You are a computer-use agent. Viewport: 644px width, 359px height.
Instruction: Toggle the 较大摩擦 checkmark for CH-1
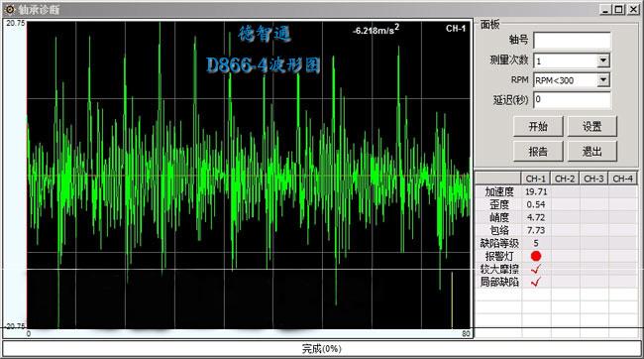536,270
